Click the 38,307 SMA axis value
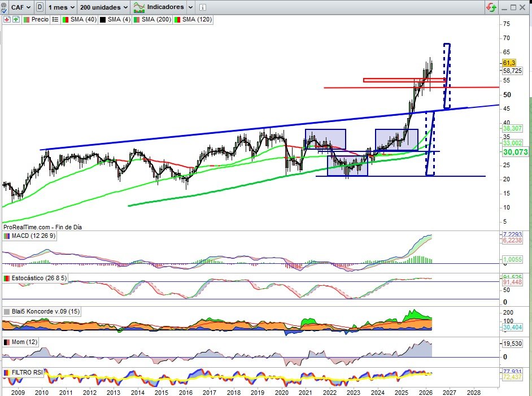Viewport: 532px width, 396px height. [512, 128]
